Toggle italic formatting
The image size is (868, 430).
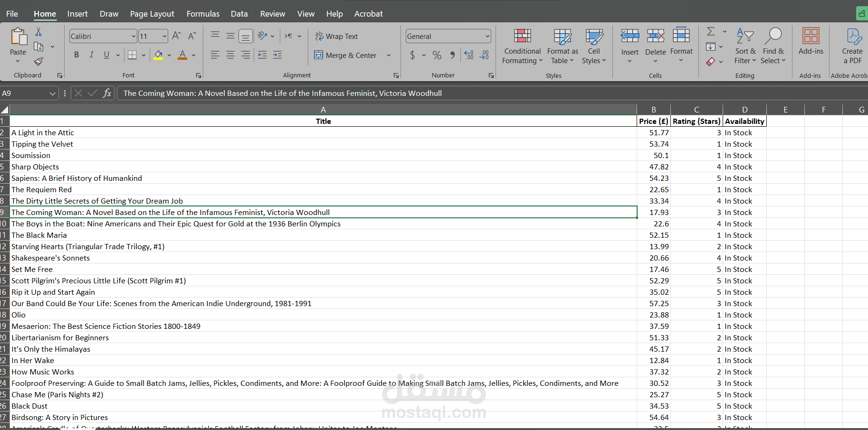[91, 55]
